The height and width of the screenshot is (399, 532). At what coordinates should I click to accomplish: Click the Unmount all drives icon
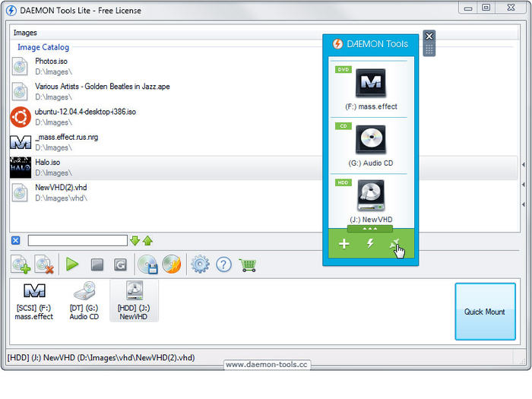coord(120,264)
